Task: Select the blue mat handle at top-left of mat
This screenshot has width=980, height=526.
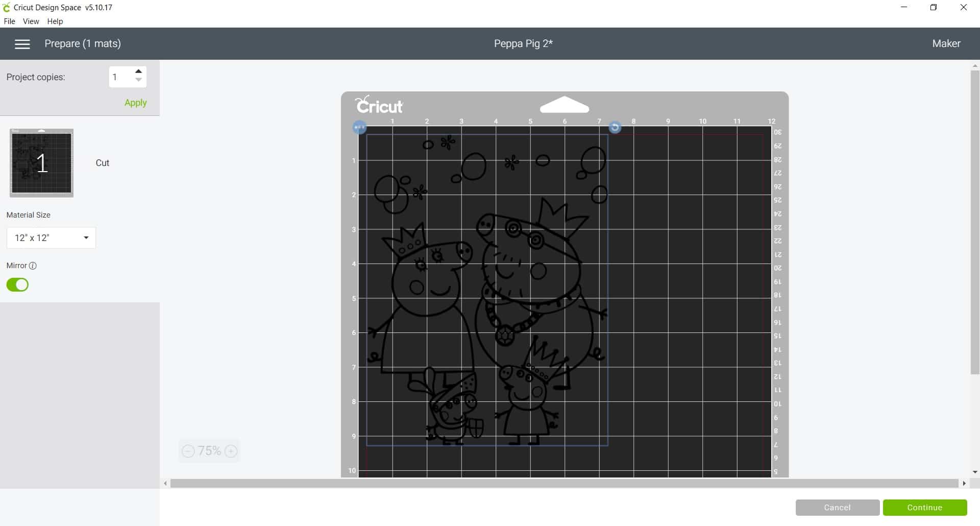Action: pyautogui.click(x=359, y=127)
